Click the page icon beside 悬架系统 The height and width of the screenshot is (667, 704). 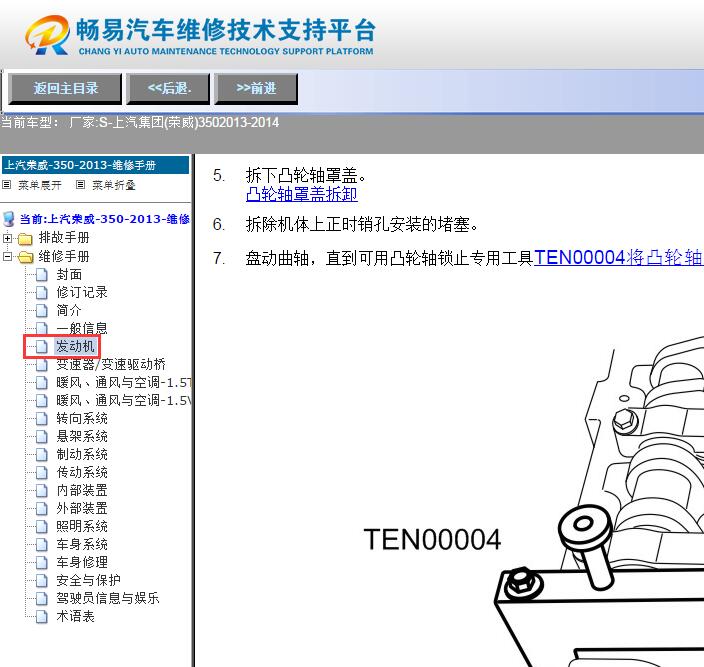41,437
